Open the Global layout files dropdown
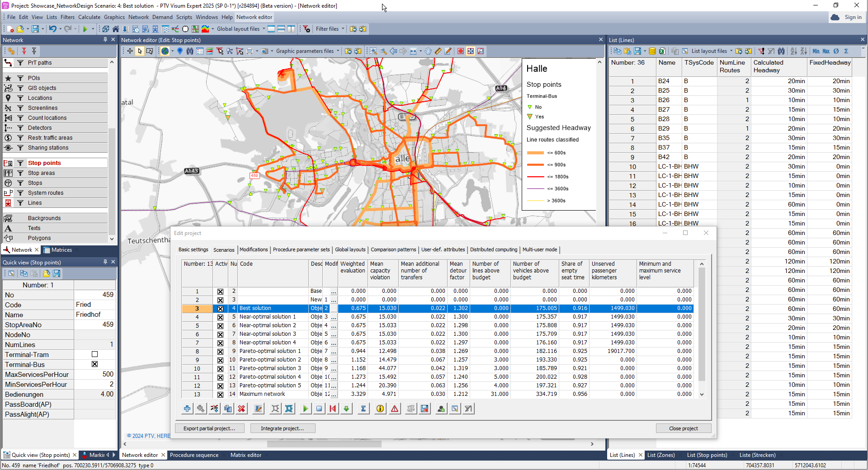 click(x=264, y=29)
